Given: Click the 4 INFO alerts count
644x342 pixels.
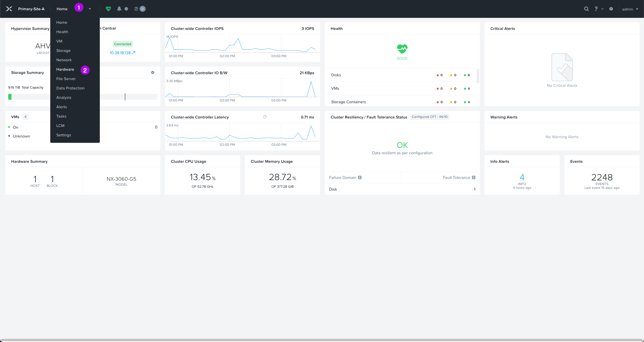Looking at the screenshot, I should click(522, 177).
